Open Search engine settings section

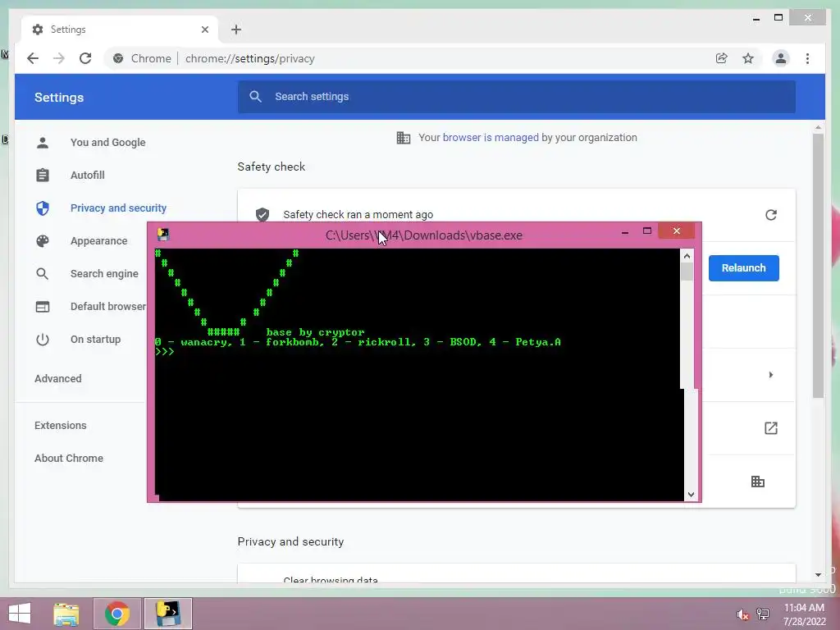click(104, 274)
